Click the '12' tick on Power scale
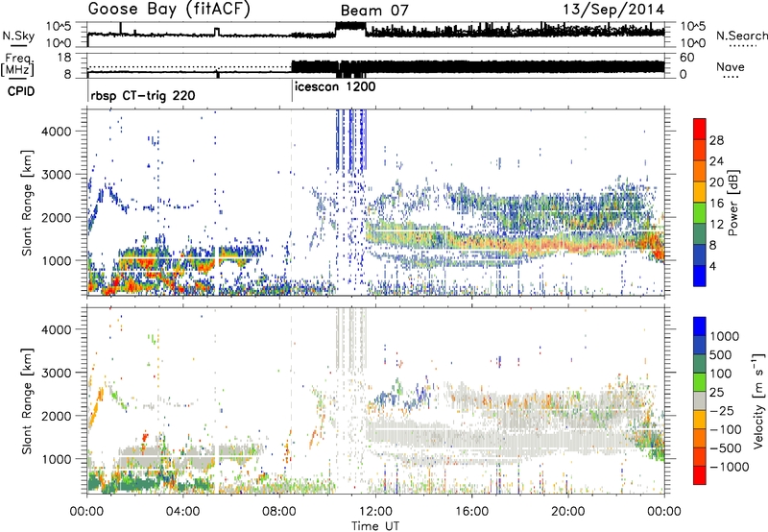Viewport: 768px width, 532px height. pos(716,224)
